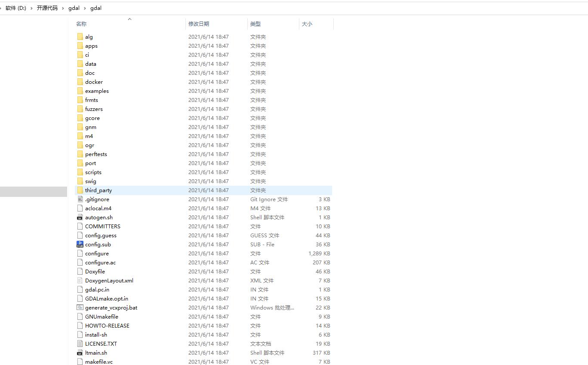Sort by 修改日期 column header

[x=199, y=24]
